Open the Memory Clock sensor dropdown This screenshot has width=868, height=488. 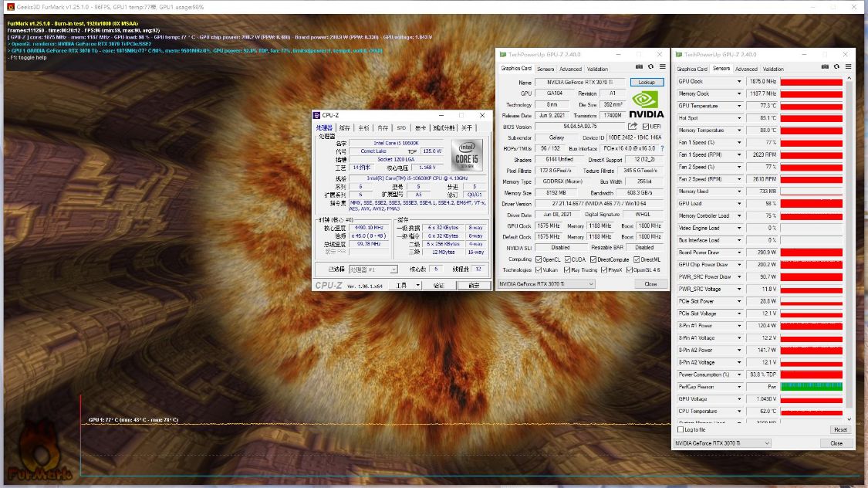pyautogui.click(x=738, y=93)
